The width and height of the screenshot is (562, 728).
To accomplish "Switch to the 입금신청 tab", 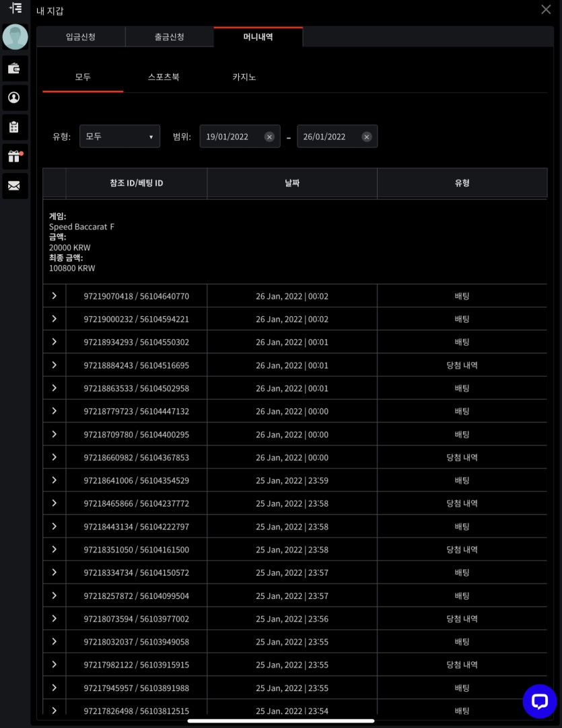I will (x=81, y=37).
